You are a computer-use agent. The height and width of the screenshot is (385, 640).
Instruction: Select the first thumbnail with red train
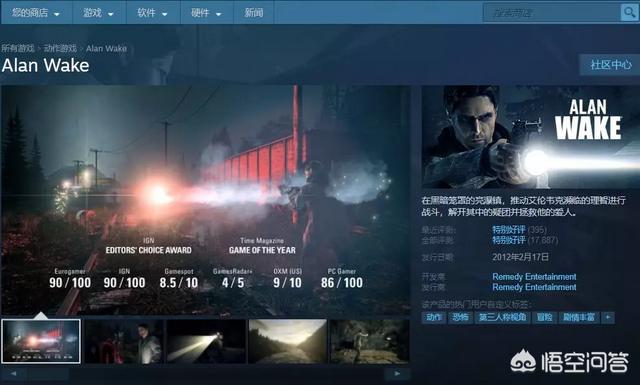click(41, 341)
